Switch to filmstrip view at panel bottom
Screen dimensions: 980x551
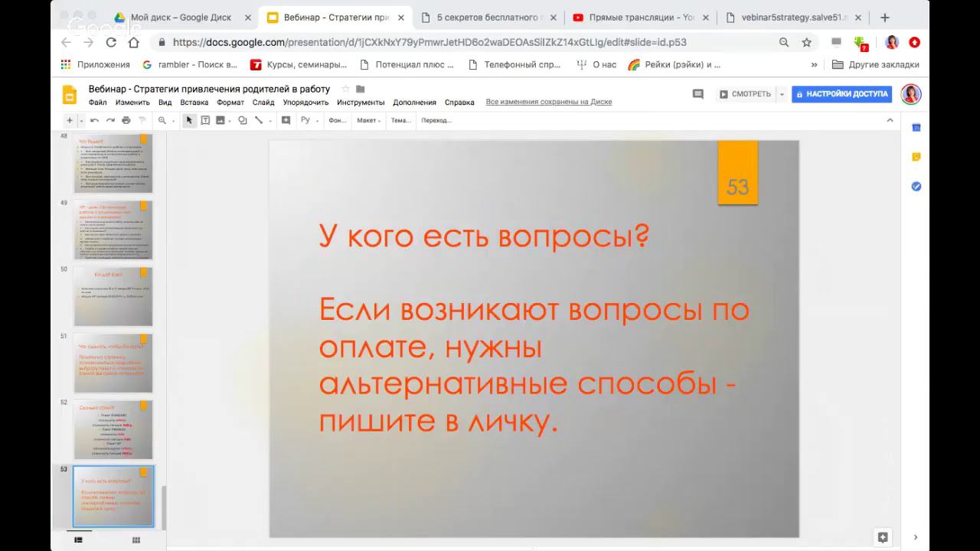78,540
